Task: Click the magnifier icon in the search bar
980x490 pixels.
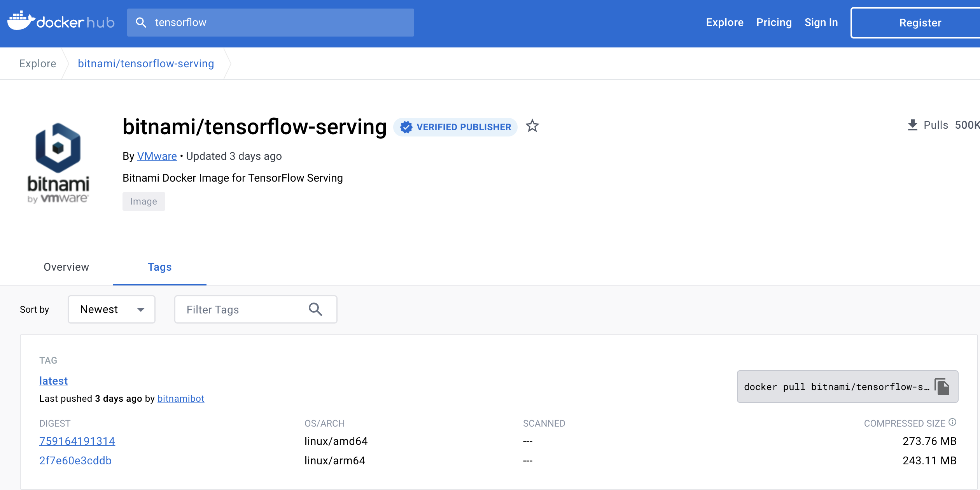Action: (x=141, y=23)
